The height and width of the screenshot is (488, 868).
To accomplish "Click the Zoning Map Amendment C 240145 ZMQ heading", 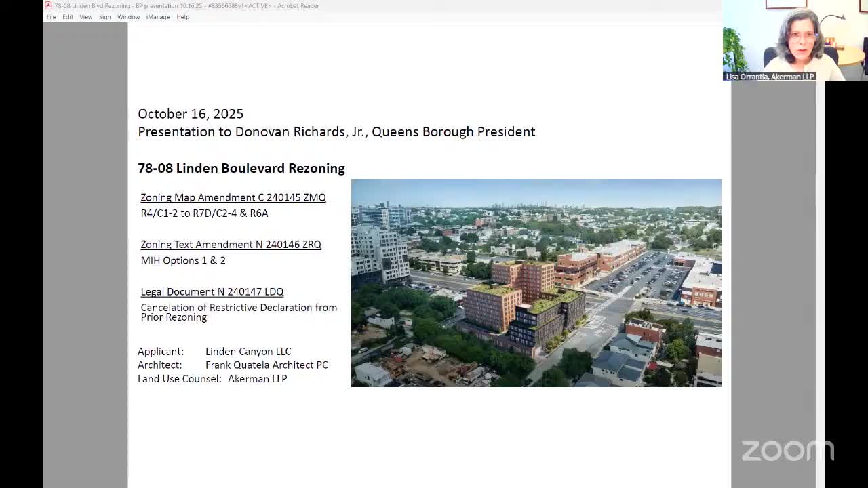I will click(233, 197).
